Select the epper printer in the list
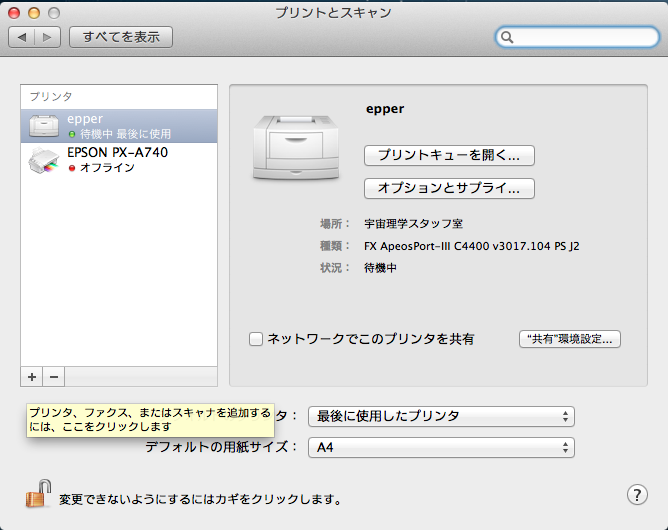The image size is (668, 530). coord(120,126)
